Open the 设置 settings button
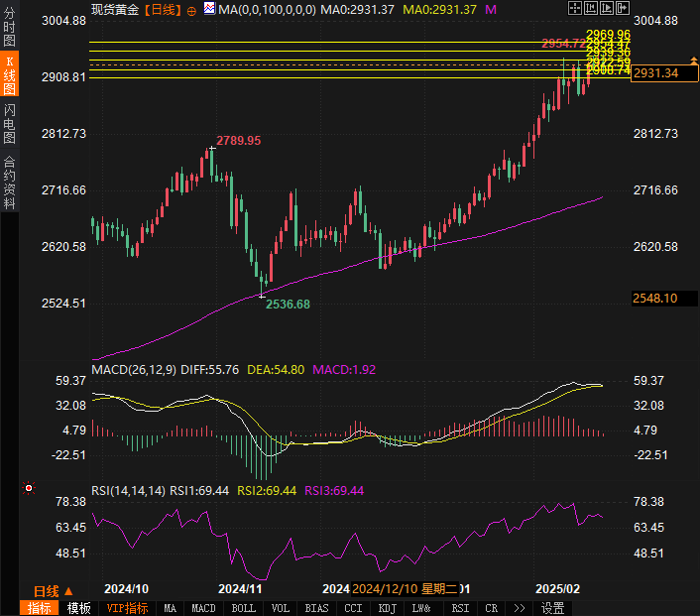 coord(552,608)
